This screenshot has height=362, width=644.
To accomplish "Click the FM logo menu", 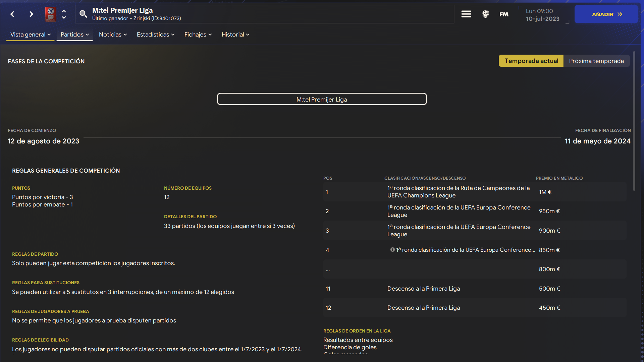I will 504,14.
